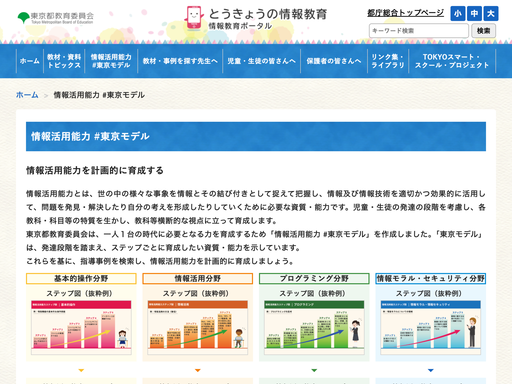Click the 情報教育ポータル subtitle

coord(240,26)
